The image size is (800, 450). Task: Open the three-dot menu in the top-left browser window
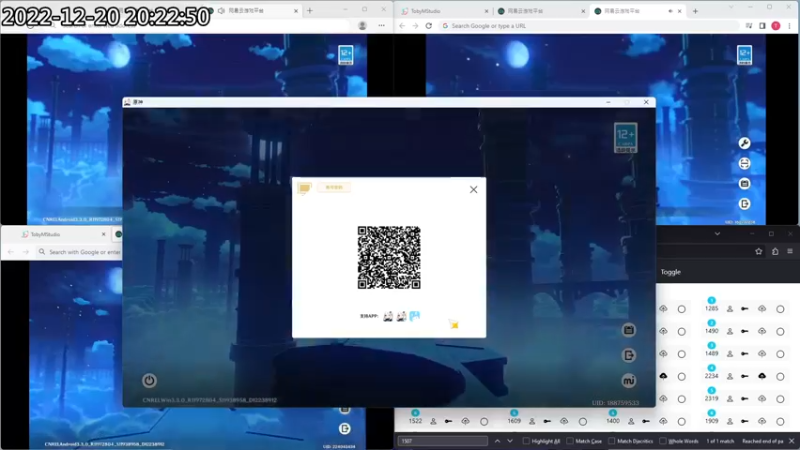[382, 26]
